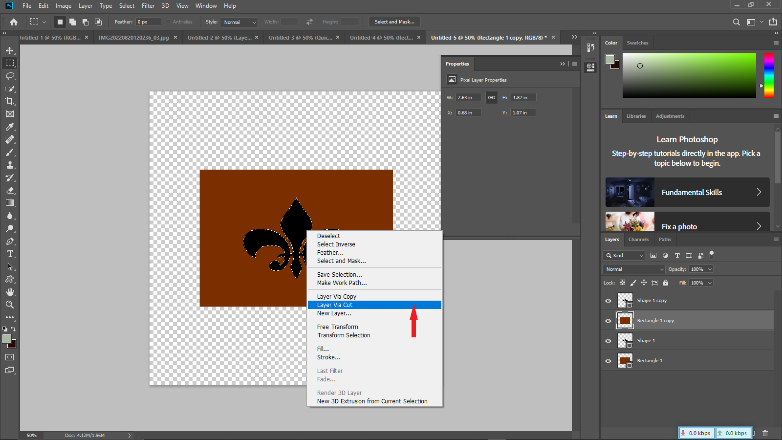Toggle visibility of Rectangle 1 copy layer

coord(609,320)
